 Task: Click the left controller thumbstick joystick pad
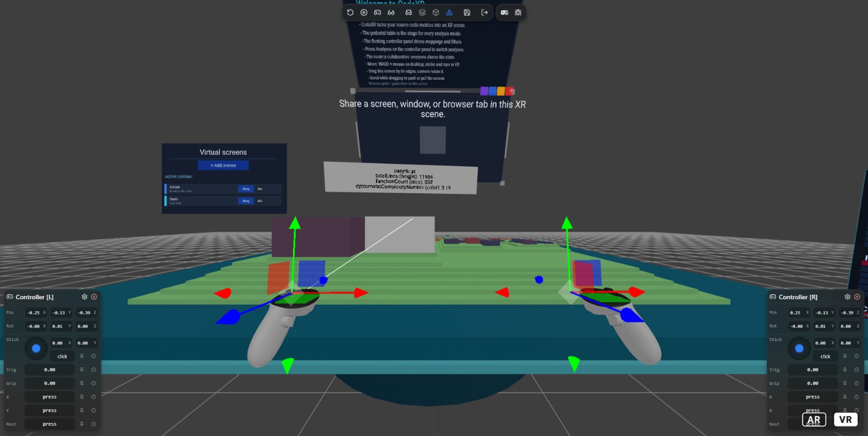point(36,349)
